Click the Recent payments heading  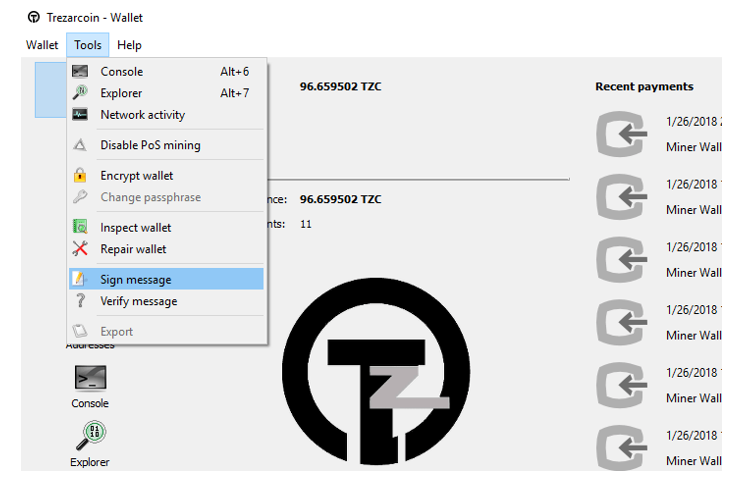pos(644,87)
